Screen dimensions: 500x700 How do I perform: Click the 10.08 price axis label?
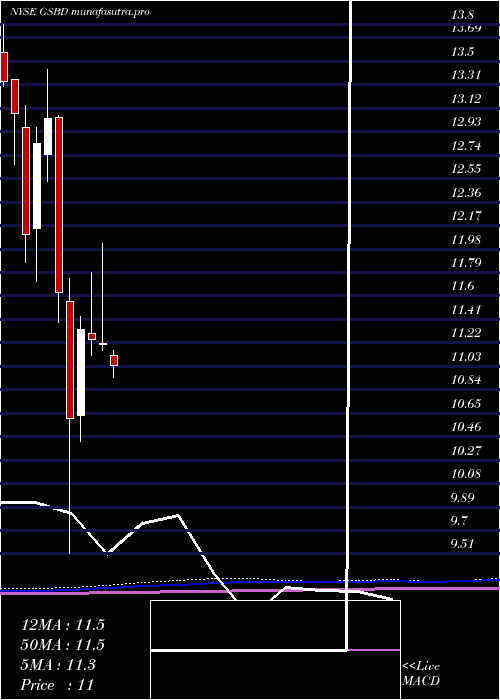point(466,474)
